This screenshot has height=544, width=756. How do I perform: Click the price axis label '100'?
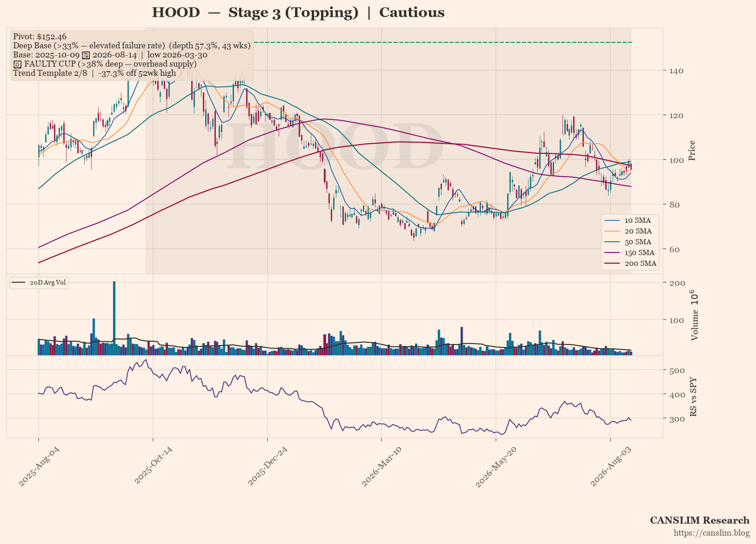click(x=676, y=160)
